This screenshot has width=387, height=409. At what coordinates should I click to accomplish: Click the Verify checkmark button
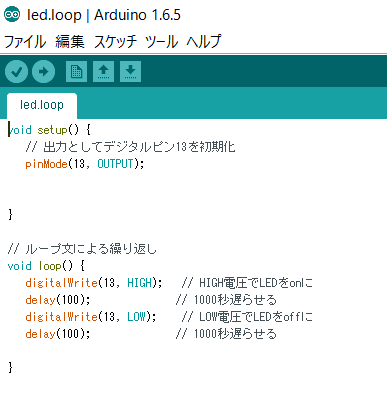point(16,71)
